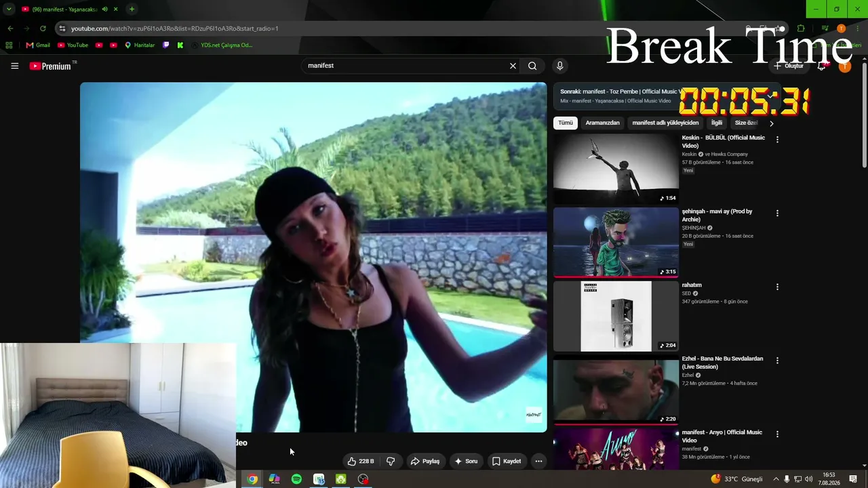The height and width of the screenshot is (488, 868).
Task: Open Chrome from the taskbar
Action: point(252,479)
